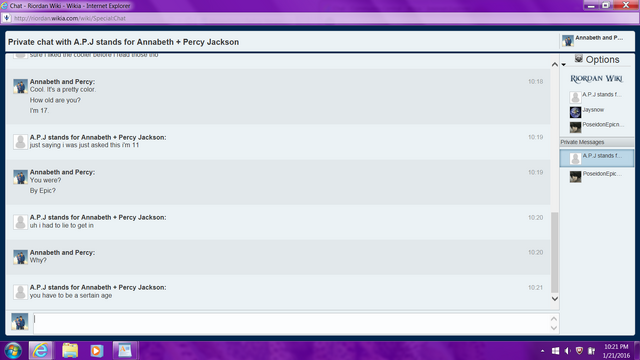
Task: Click chat scrollbar down arrow
Action: click(555, 299)
